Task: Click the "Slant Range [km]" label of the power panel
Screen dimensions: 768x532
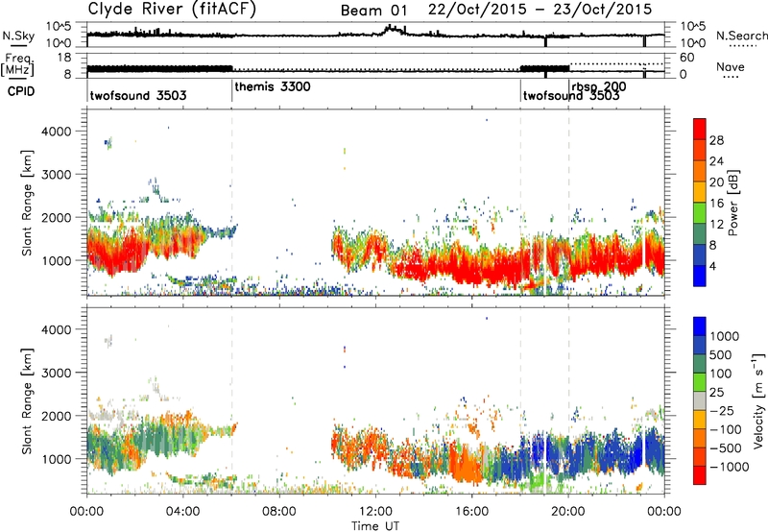Action: (27, 203)
